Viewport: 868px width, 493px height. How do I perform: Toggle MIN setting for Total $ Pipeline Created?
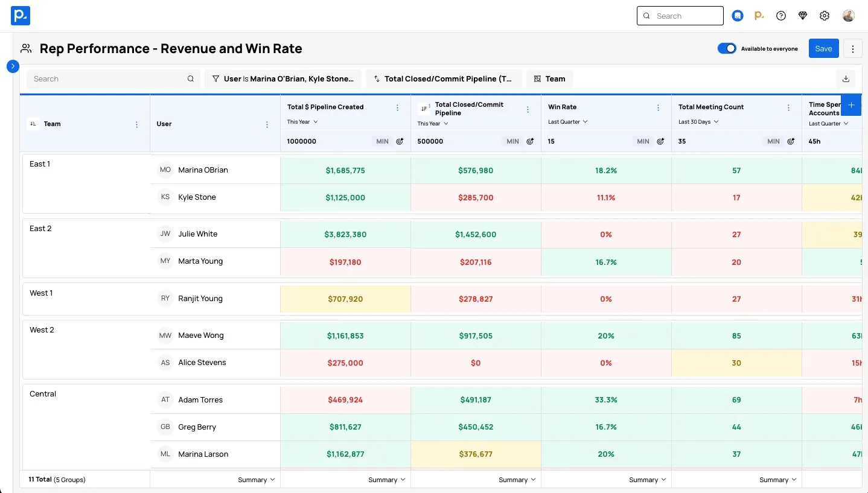coord(382,141)
